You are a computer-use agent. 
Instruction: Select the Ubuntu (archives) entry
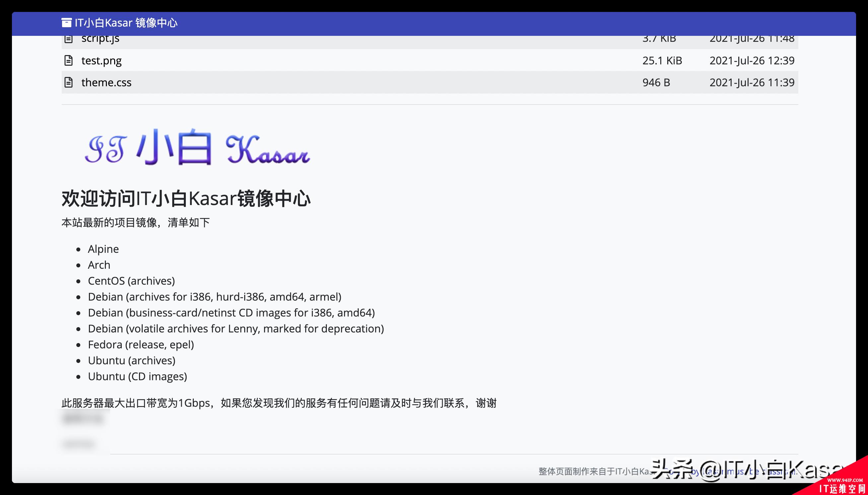click(x=132, y=360)
